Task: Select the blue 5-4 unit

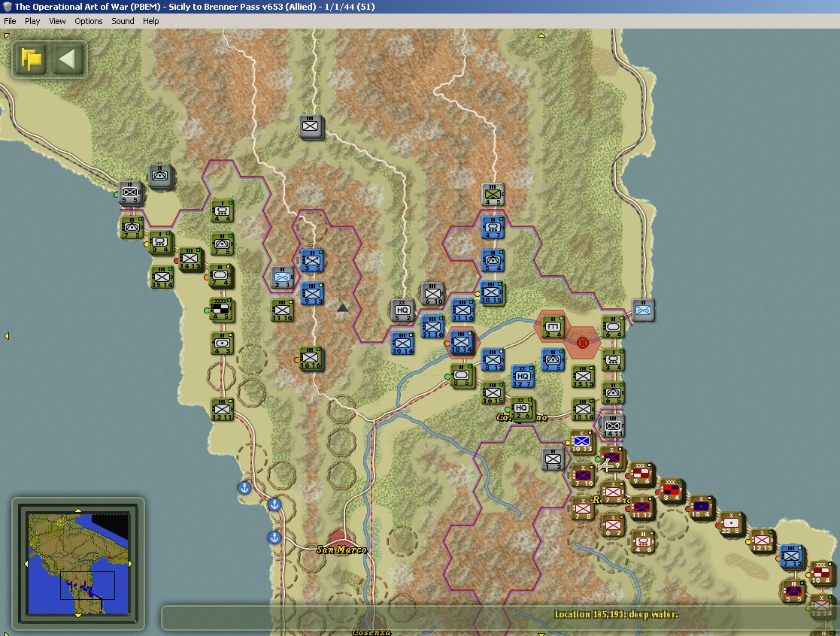Action: click(493, 261)
